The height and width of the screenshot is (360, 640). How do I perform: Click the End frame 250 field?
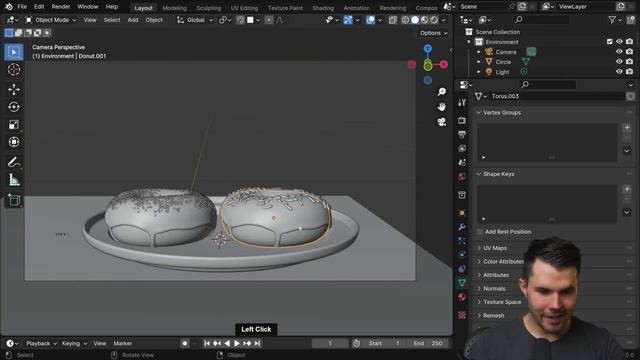429,344
